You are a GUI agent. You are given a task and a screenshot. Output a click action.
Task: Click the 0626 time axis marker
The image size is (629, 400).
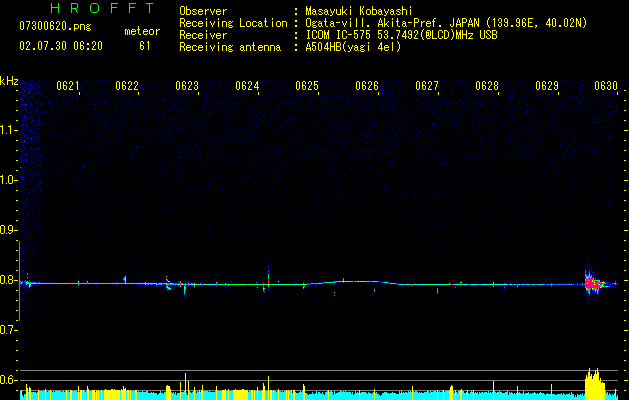(367, 86)
